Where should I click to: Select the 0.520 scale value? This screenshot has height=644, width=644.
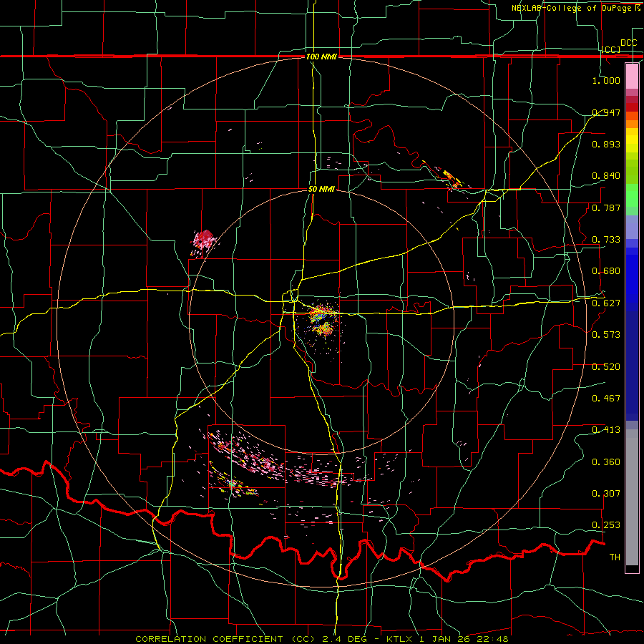pos(606,367)
